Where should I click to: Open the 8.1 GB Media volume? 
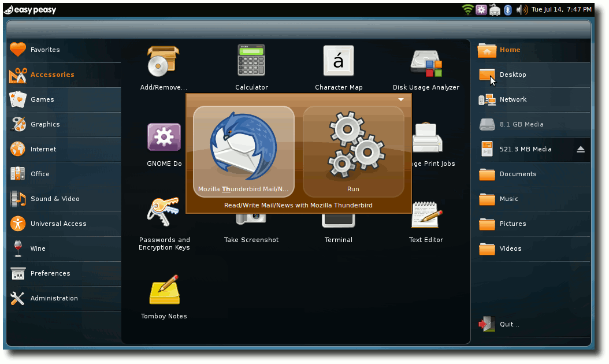coord(533,124)
